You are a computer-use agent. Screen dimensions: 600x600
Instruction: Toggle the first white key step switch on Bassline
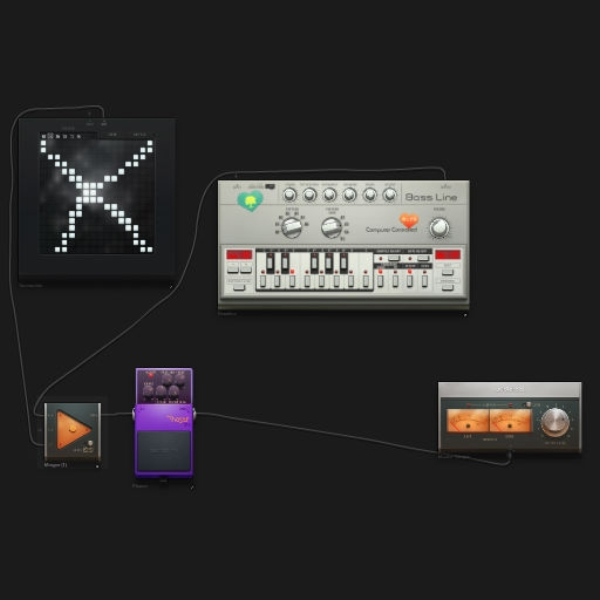263,281
